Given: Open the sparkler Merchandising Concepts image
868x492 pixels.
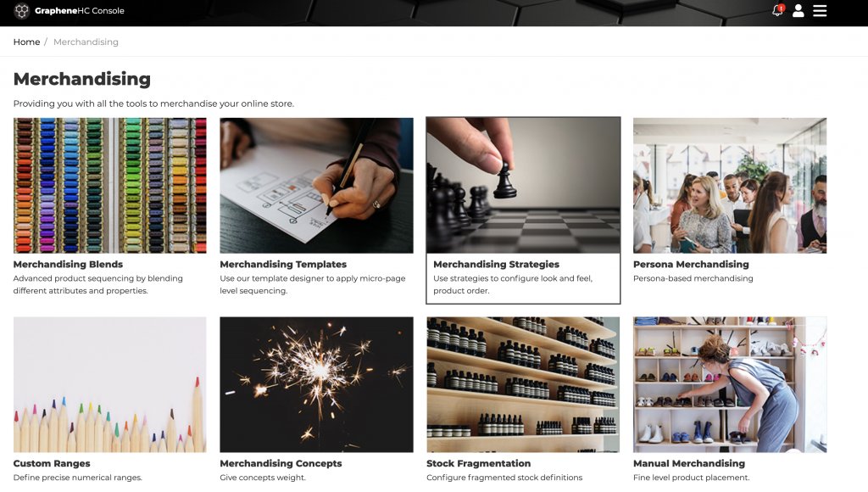Looking at the screenshot, I should [x=316, y=384].
